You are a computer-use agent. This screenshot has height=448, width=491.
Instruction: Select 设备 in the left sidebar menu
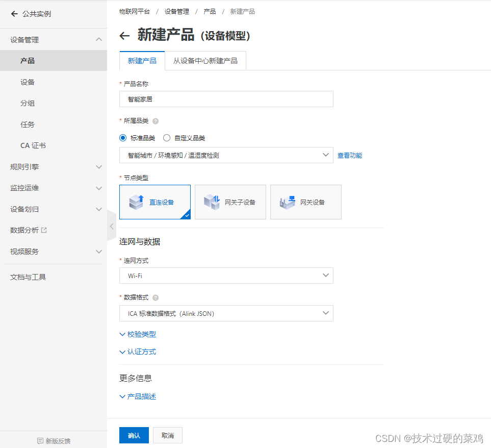click(27, 82)
